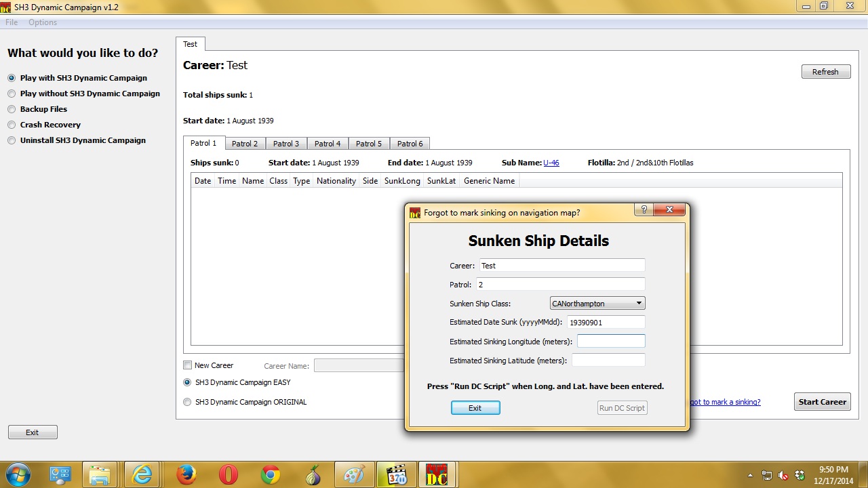Open the U-46 sub name link
The image size is (868, 488).
pyautogui.click(x=551, y=163)
